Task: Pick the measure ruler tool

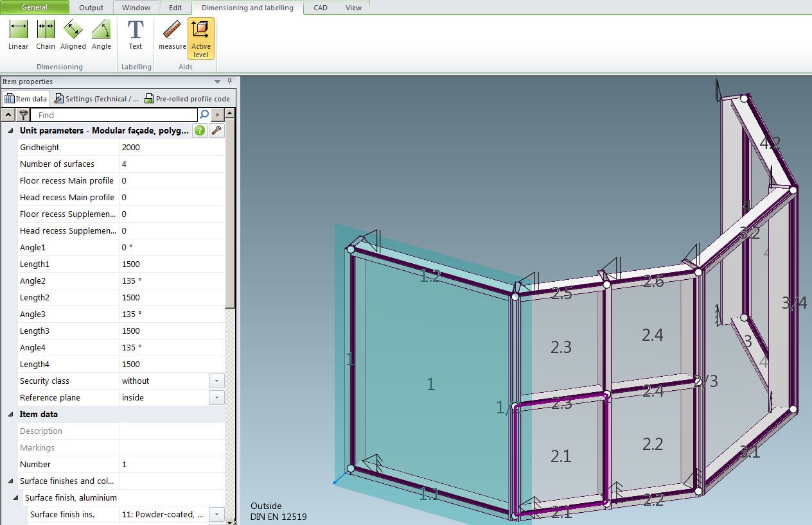Action: (172, 35)
